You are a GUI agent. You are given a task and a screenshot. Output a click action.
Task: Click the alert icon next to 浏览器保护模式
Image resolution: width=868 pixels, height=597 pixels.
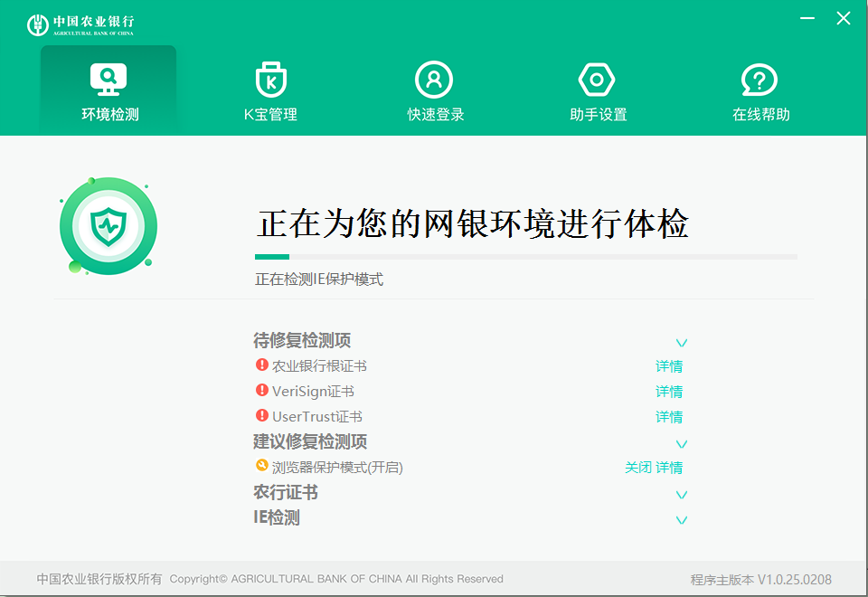coord(263,467)
